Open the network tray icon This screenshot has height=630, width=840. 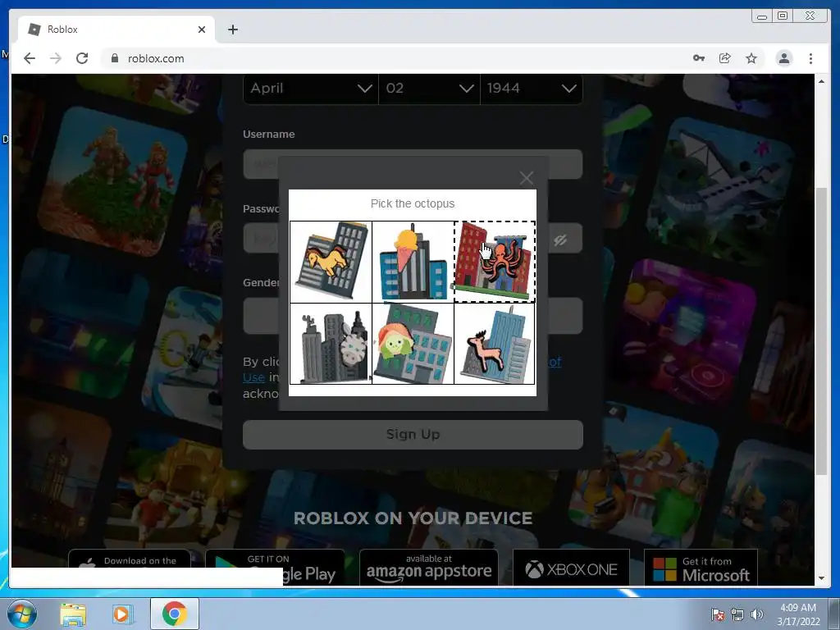pos(737,614)
